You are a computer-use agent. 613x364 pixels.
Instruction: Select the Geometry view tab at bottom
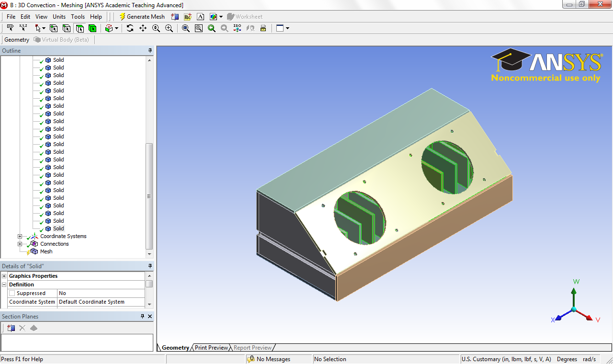[175, 348]
